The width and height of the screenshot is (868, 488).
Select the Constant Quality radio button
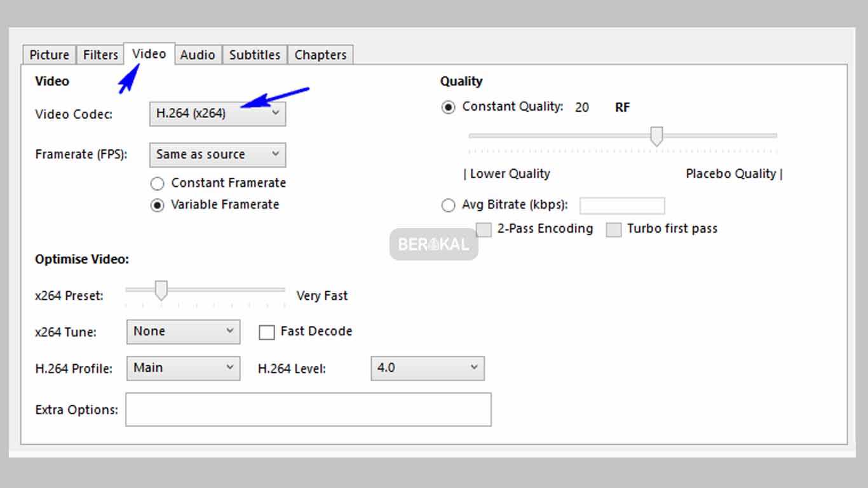[x=449, y=107]
